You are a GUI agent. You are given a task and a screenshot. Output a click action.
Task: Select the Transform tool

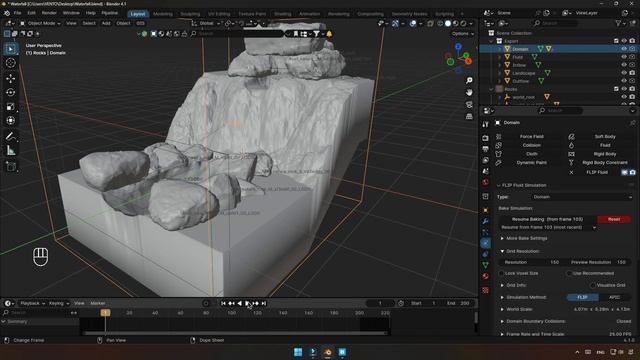[x=11, y=121]
